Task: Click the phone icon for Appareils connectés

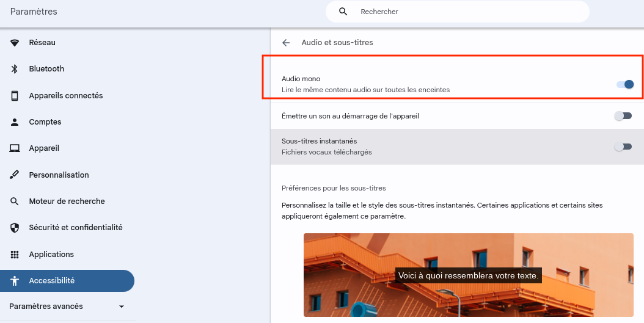Action: [x=15, y=96]
